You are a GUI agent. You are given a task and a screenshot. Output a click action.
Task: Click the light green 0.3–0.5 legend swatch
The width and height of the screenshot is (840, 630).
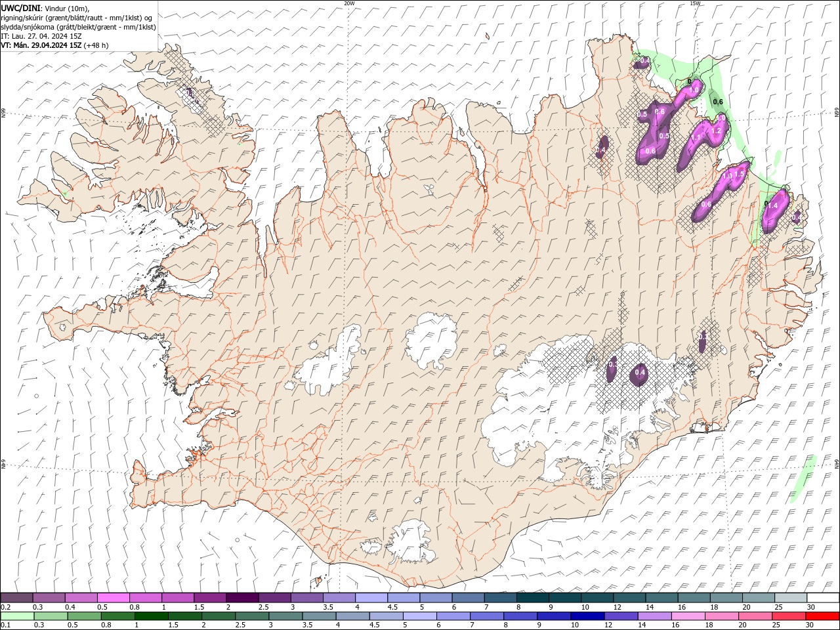click(x=51, y=616)
